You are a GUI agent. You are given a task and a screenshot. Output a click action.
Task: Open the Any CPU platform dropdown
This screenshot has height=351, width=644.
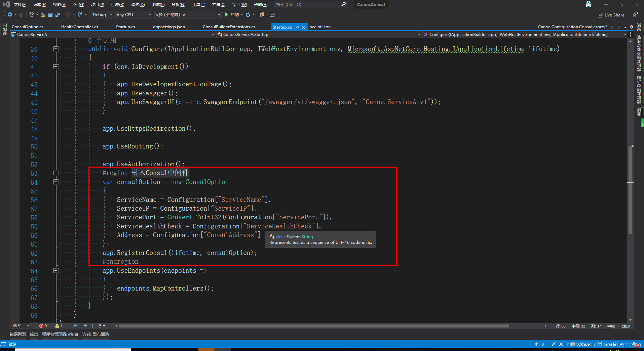134,15
